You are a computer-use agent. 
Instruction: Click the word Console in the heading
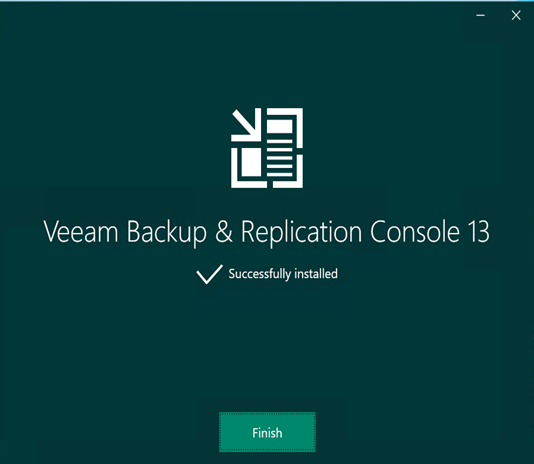415,232
